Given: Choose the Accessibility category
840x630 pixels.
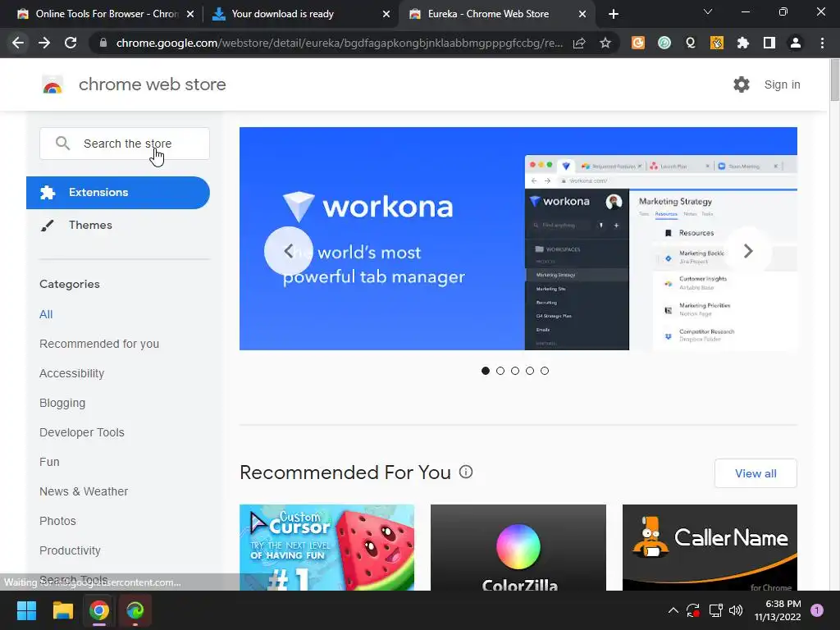Looking at the screenshot, I should pos(72,373).
